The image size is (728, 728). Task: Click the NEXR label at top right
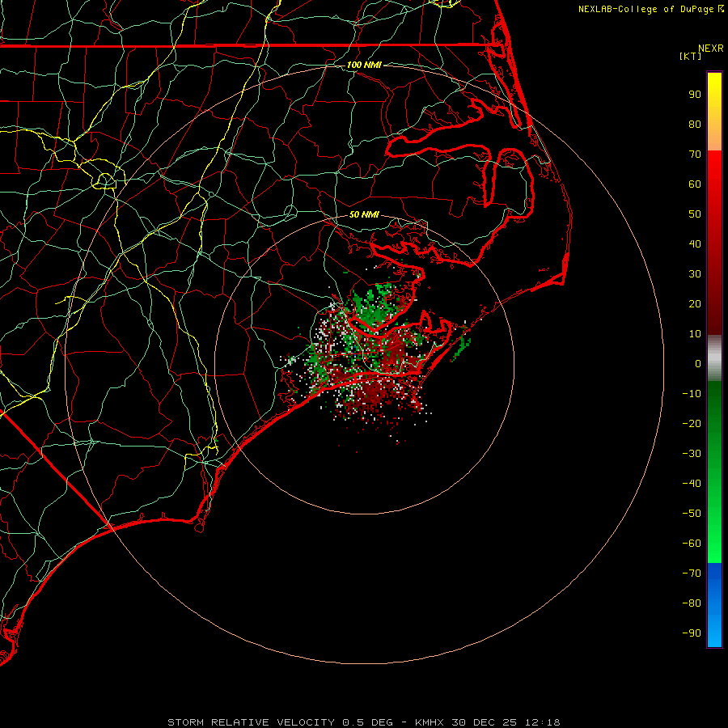click(x=711, y=49)
